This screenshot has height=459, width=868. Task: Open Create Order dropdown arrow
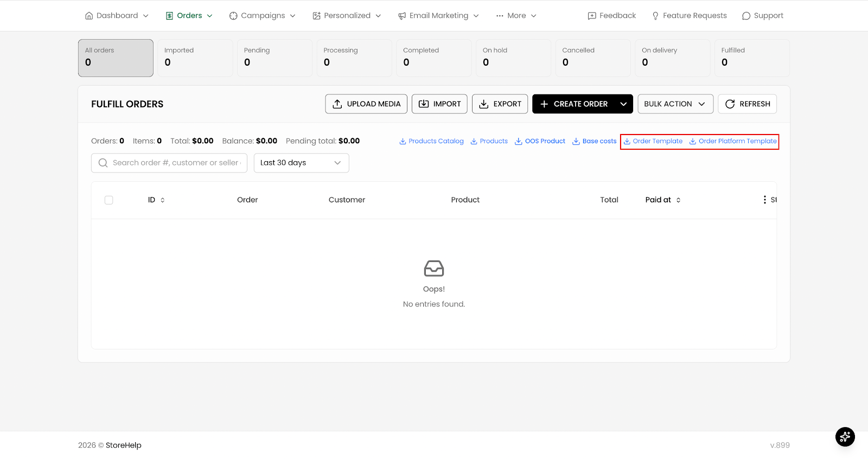point(623,104)
